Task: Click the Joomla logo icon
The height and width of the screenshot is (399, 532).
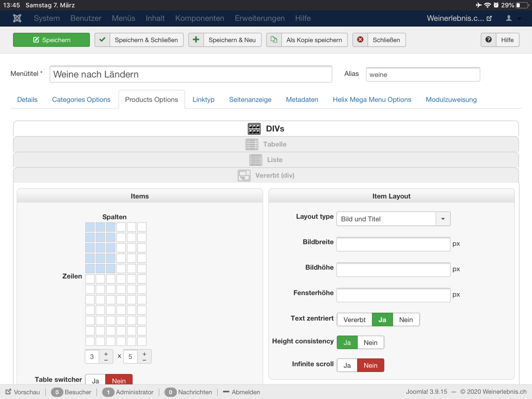Action: (17, 18)
